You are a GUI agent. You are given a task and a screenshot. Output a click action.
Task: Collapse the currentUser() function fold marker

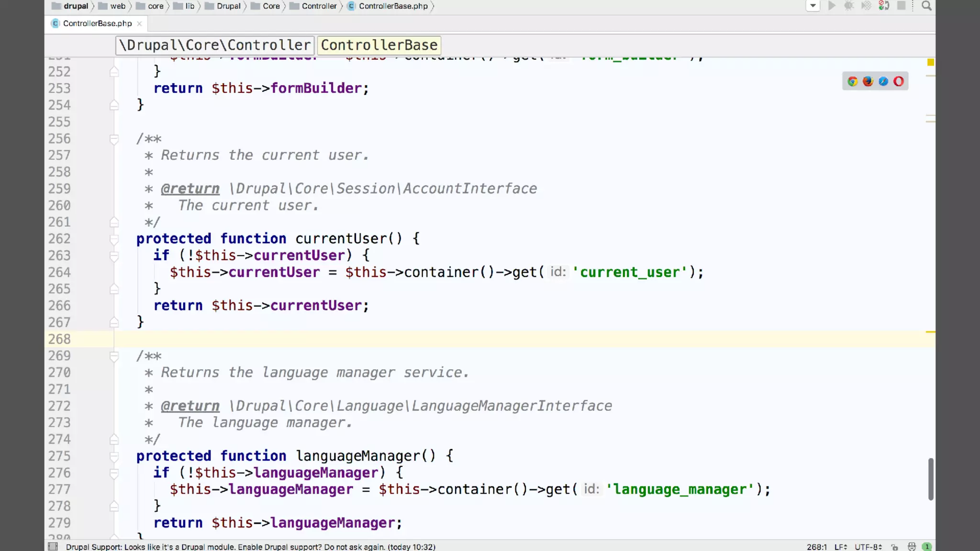(114, 239)
